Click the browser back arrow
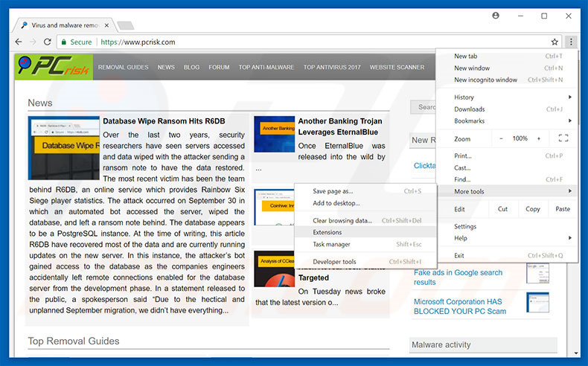 [x=19, y=42]
